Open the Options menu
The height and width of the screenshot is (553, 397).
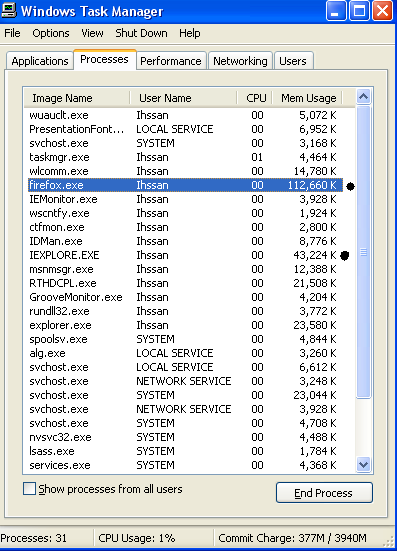(x=51, y=33)
